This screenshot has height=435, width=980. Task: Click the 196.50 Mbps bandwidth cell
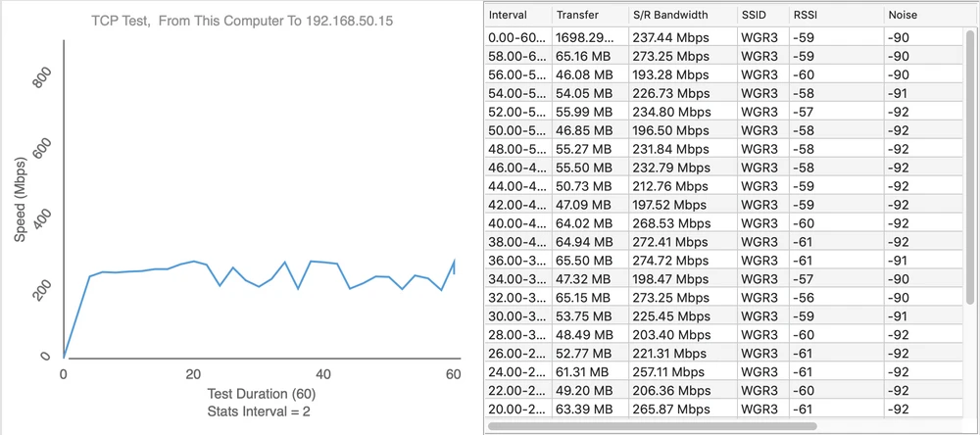coord(670,130)
